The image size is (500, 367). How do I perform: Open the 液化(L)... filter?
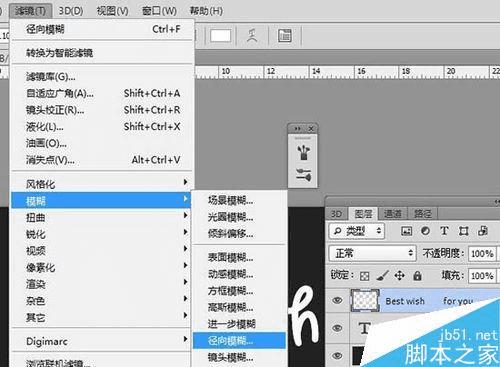pos(102,127)
